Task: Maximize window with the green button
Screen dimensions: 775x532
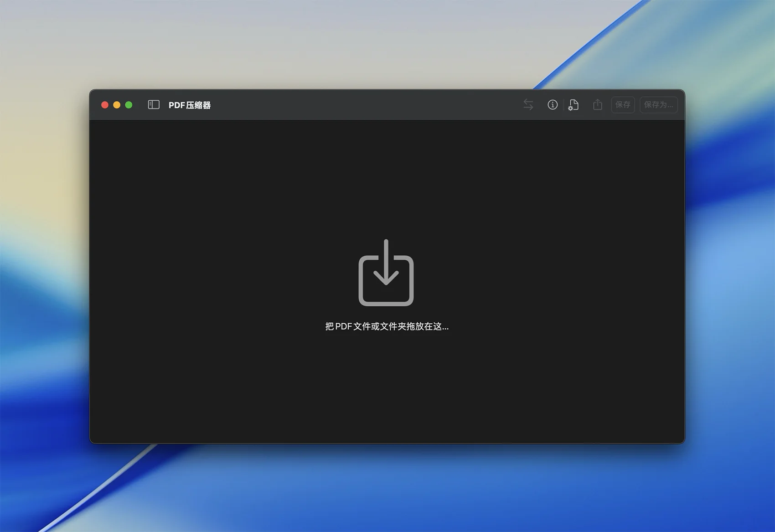Action: [129, 105]
